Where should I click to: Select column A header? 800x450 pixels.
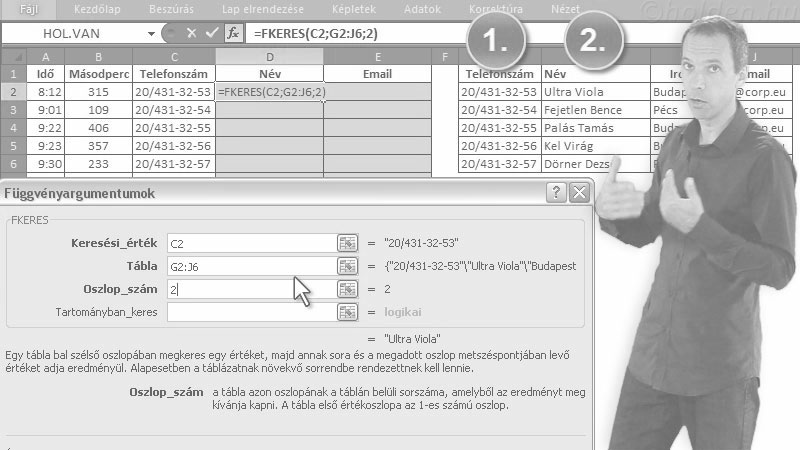[x=45, y=57]
